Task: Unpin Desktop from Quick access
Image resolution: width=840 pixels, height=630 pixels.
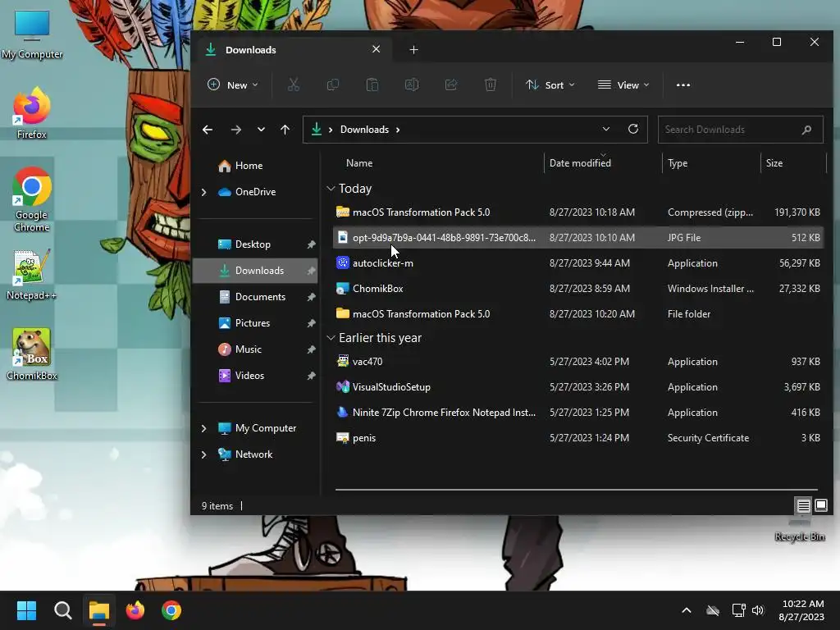Action: (311, 244)
